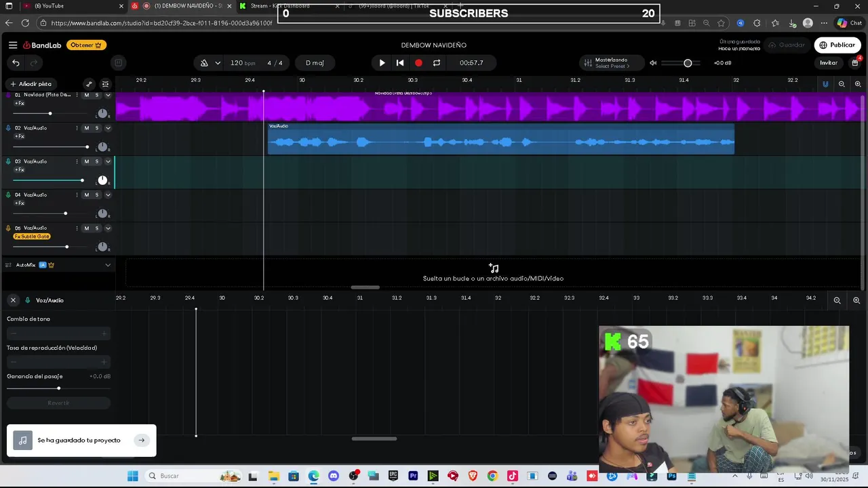The image size is (868, 488).
Task: Click the Obtener membership button
Action: coord(86,45)
